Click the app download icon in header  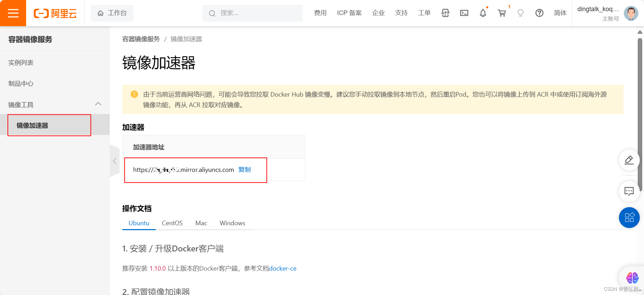click(x=445, y=13)
